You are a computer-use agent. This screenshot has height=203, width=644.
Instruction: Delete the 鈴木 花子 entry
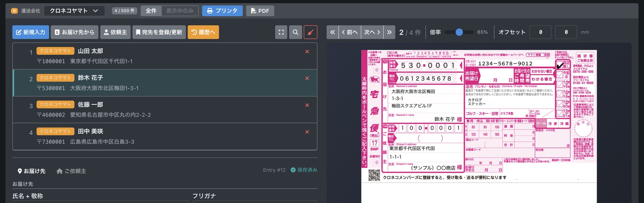(307, 78)
